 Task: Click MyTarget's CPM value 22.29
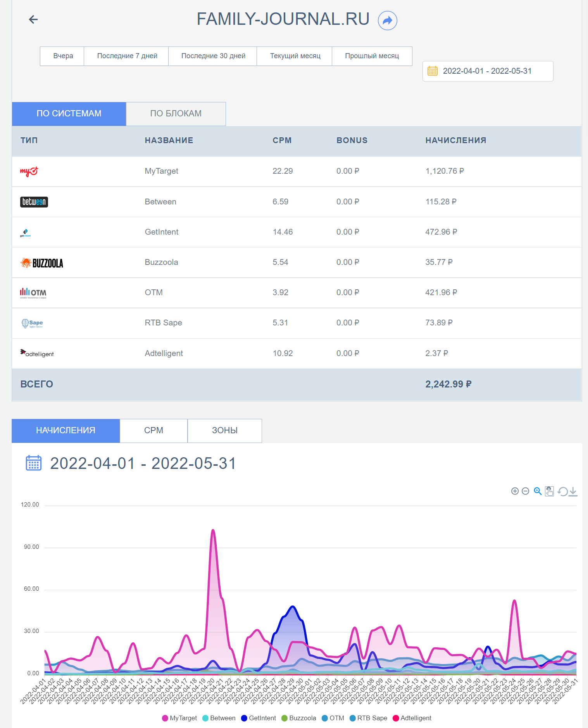pyautogui.click(x=283, y=171)
